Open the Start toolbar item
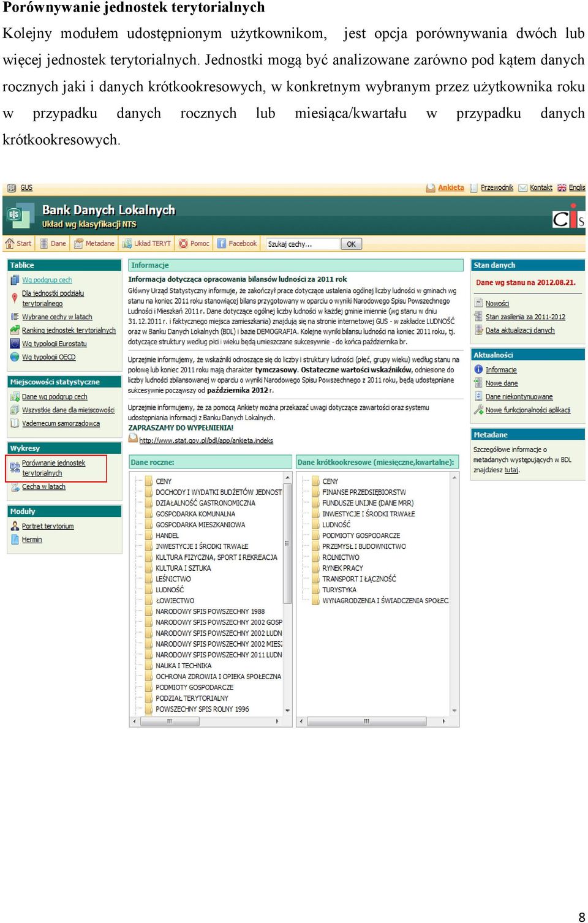This screenshot has height=923, width=588. pos(18,243)
